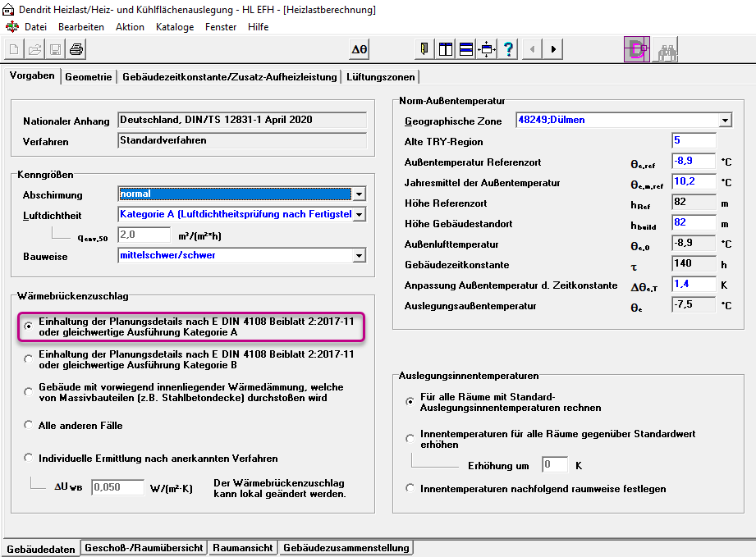The width and height of the screenshot is (756, 557).
Task: Click the Höhe Referenzort field
Action: click(694, 202)
